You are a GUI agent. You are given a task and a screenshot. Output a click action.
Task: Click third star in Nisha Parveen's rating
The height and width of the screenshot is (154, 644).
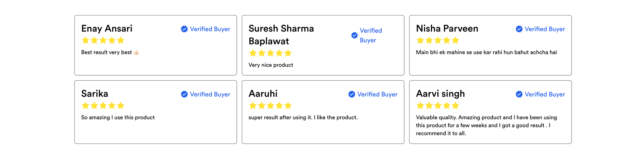(x=438, y=41)
